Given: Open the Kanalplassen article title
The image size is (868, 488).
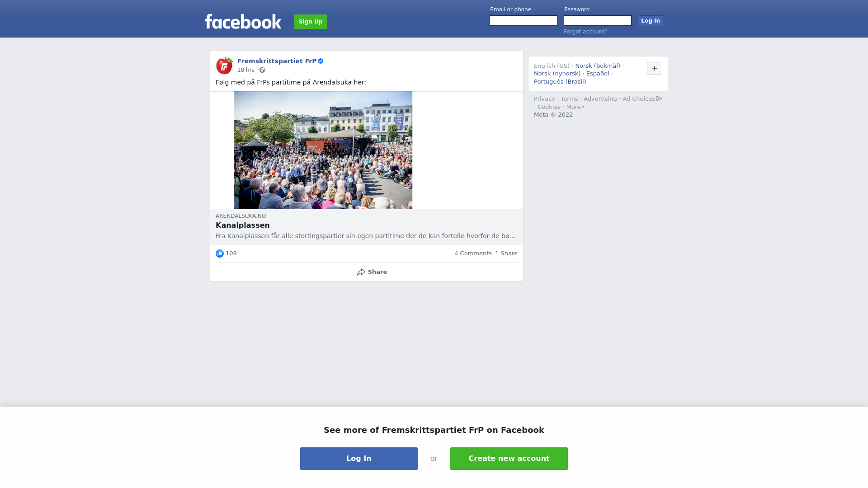Looking at the screenshot, I should click(243, 225).
